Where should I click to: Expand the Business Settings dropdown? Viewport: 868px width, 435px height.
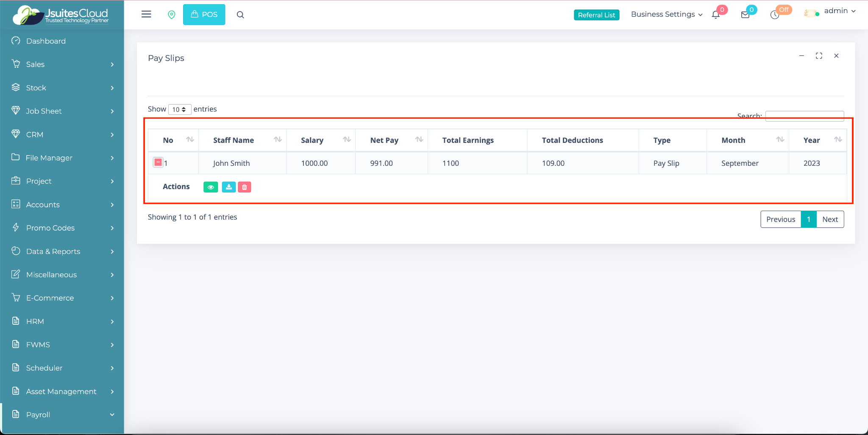point(666,14)
